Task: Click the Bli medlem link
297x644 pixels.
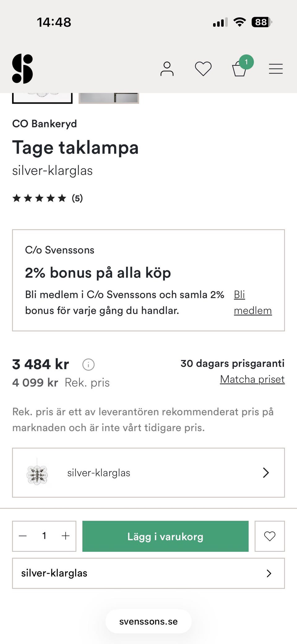Action: tap(252, 302)
